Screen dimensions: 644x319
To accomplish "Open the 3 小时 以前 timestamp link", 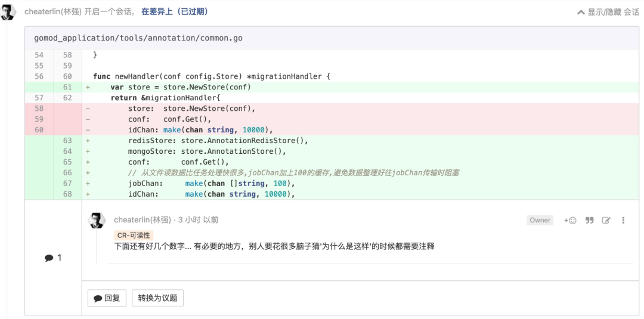I will pyautogui.click(x=199, y=220).
